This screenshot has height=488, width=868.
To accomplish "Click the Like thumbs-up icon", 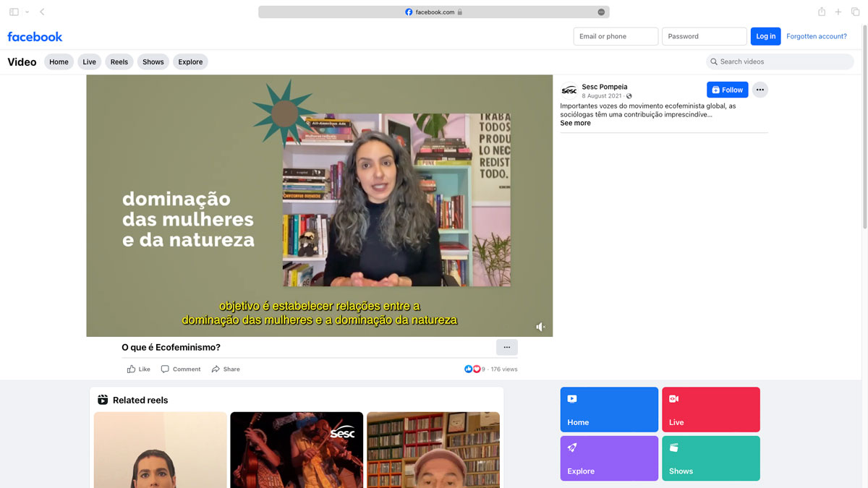I will [132, 369].
